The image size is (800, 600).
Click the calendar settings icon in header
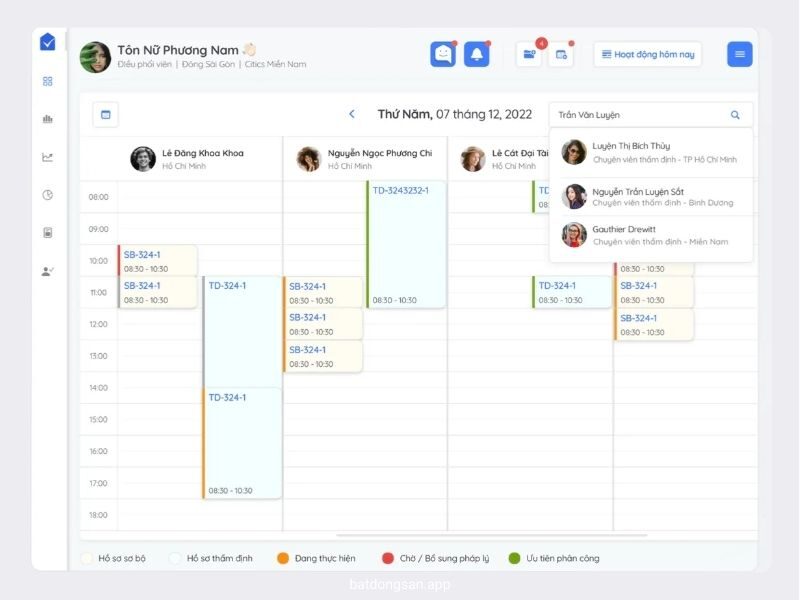pos(561,54)
